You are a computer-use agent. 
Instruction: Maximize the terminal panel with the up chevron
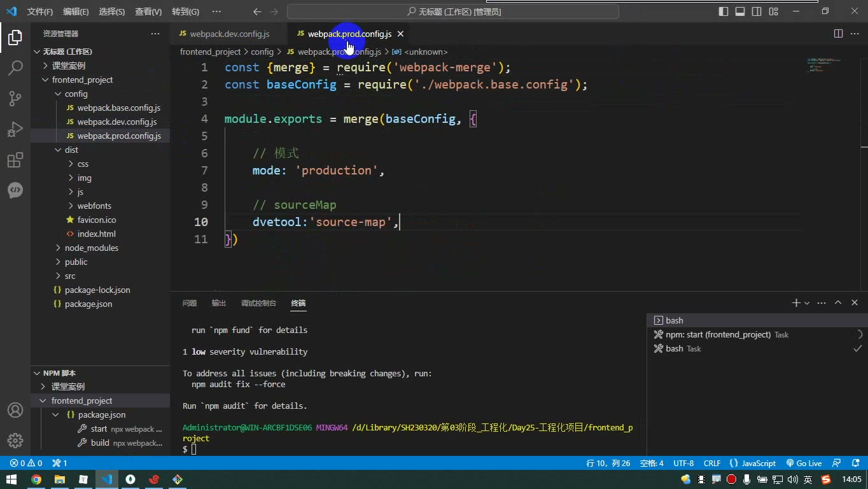(838, 303)
